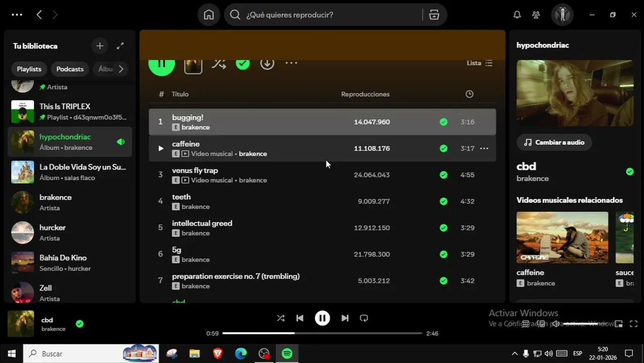This screenshot has width=644, height=363.
Task: Skip to next track
Action: pos(345,318)
